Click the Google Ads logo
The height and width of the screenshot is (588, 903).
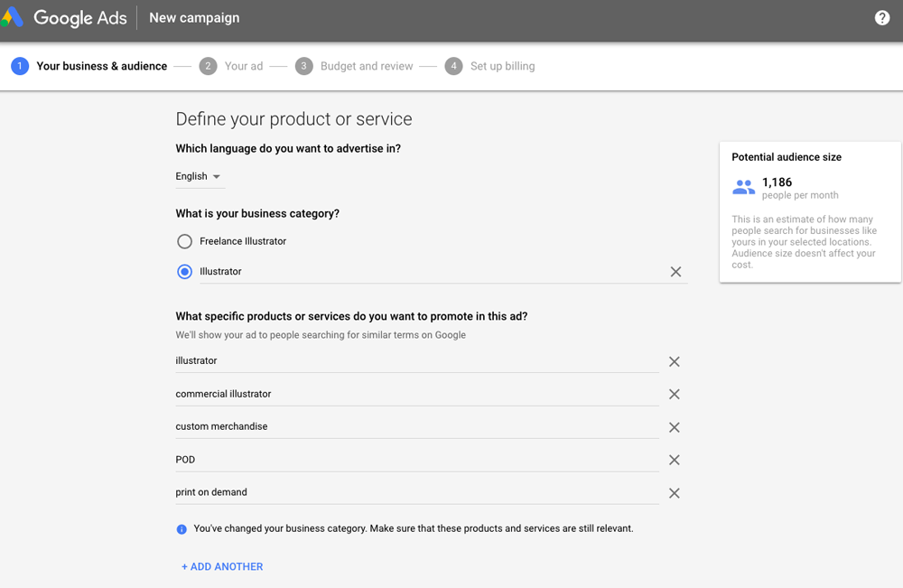pos(63,17)
